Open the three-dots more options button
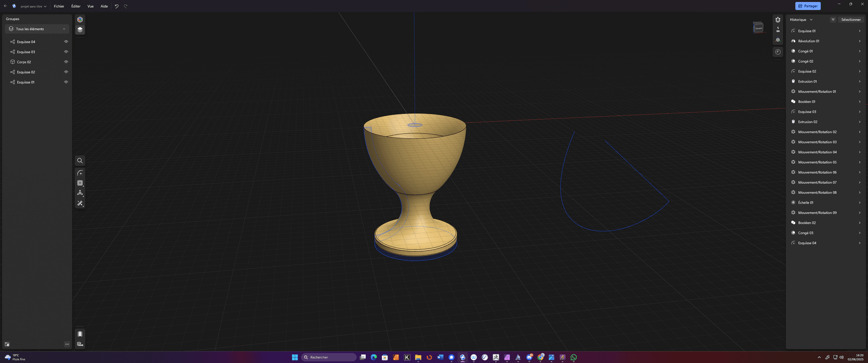The width and height of the screenshot is (868, 363). click(67, 344)
